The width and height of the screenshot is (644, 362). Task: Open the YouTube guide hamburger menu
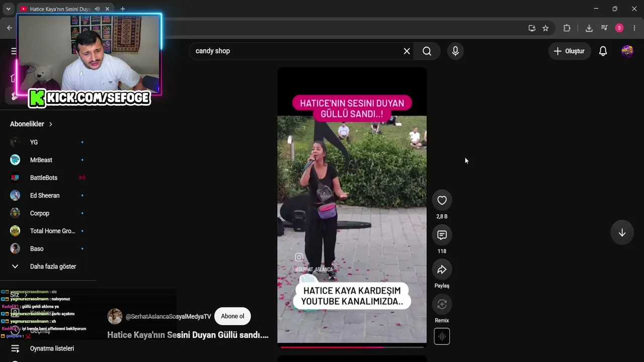click(14, 51)
